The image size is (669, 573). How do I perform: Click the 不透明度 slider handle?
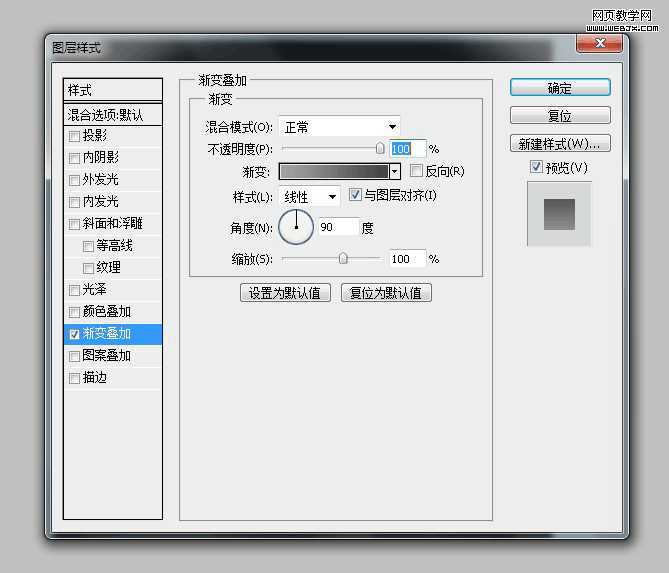(x=379, y=148)
